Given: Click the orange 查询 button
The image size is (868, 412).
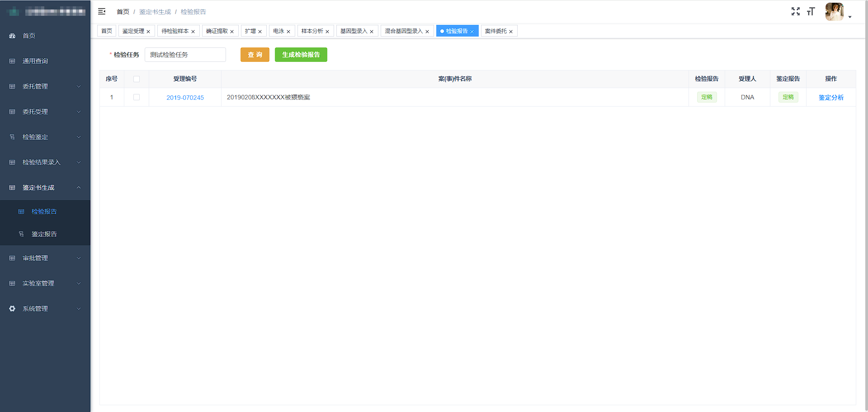Looking at the screenshot, I should (x=255, y=55).
